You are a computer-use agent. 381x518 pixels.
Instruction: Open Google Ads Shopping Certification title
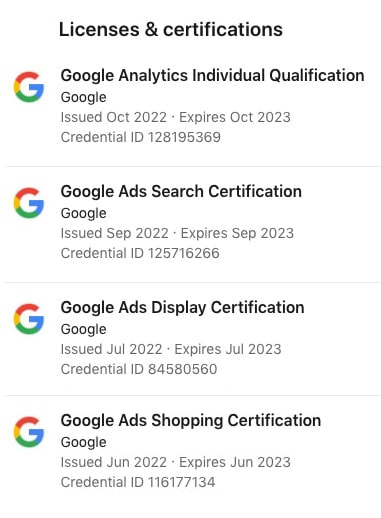click(191, 421)
